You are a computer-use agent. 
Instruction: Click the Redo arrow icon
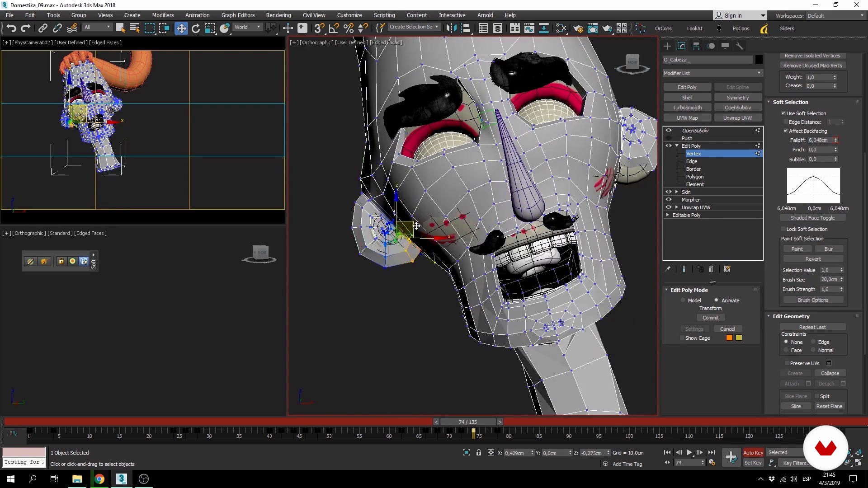[x=26, y=28]
